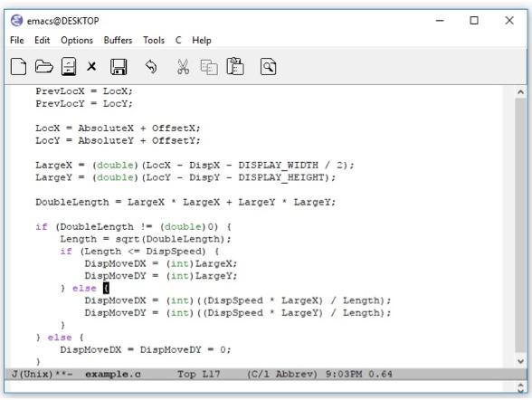Search forward with the magnifier icon

point(268,66)
